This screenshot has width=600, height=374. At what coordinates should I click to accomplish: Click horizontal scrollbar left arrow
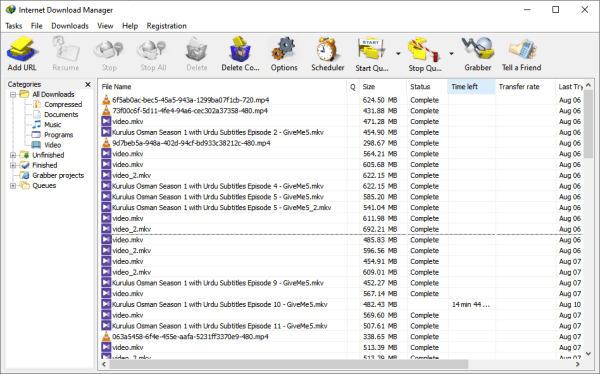(104, 364)
